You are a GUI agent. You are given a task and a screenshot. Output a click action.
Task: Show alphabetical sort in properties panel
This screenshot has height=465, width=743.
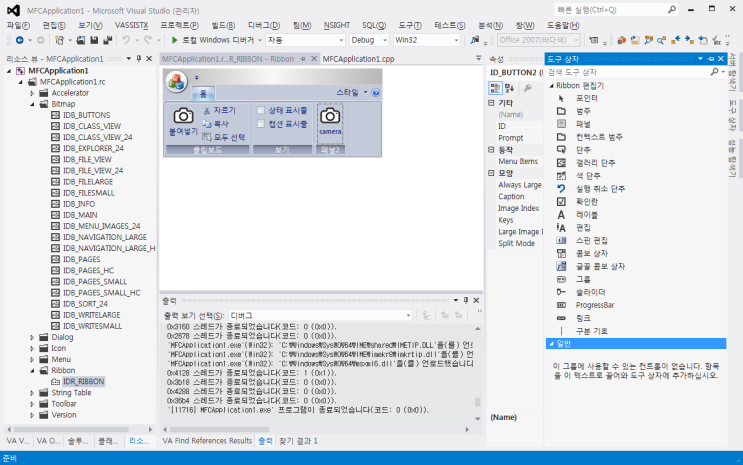(509, 88)
